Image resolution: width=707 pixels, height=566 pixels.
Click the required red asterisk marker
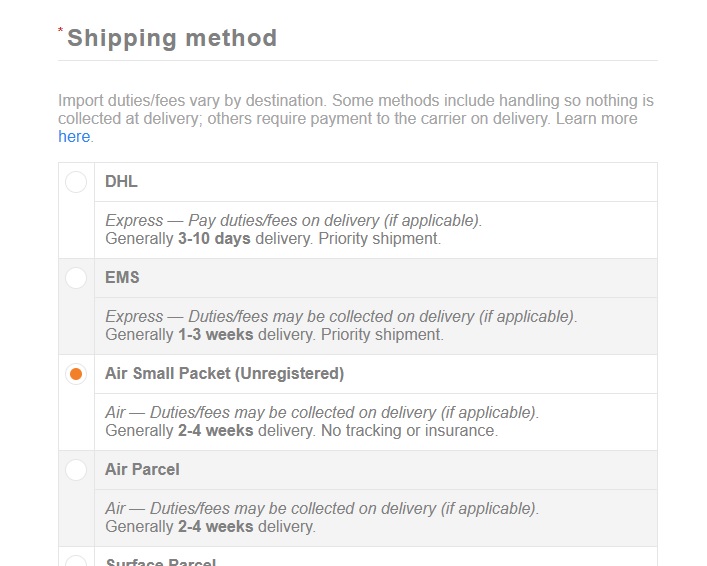61,31
